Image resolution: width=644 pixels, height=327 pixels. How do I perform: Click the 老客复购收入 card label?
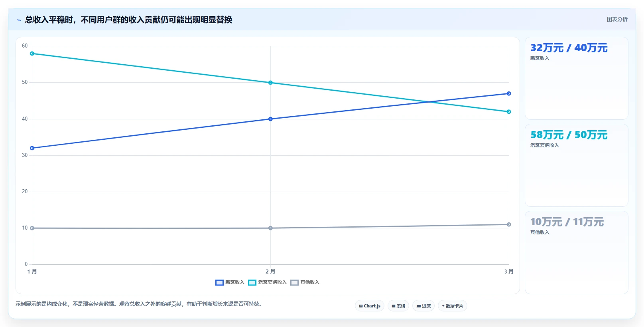544,145
